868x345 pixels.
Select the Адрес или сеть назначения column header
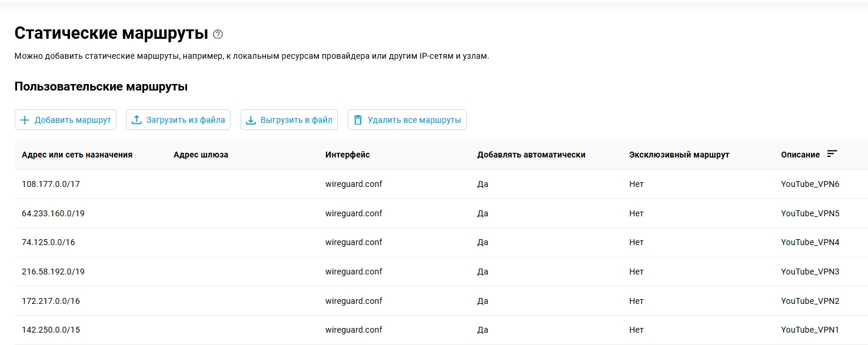coord(77,155)
